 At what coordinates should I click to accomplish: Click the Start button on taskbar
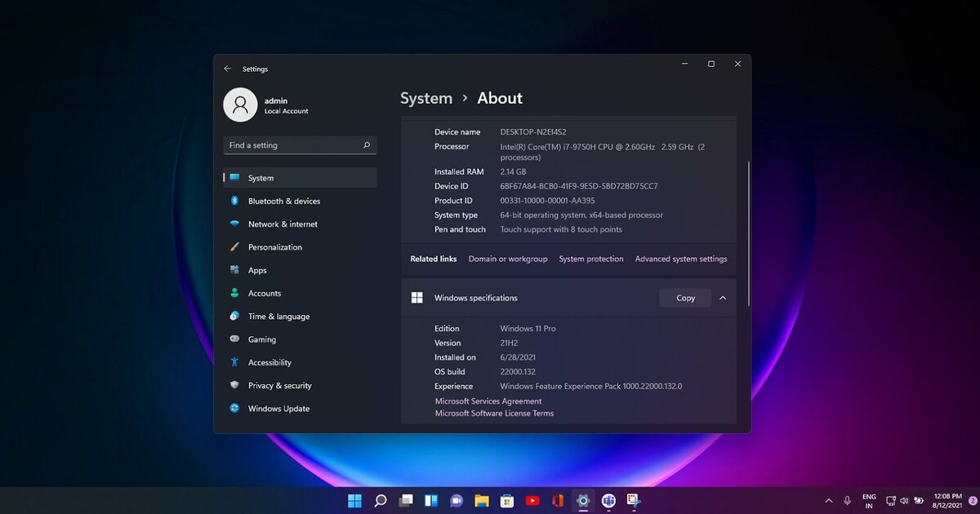tap(354, 500)
